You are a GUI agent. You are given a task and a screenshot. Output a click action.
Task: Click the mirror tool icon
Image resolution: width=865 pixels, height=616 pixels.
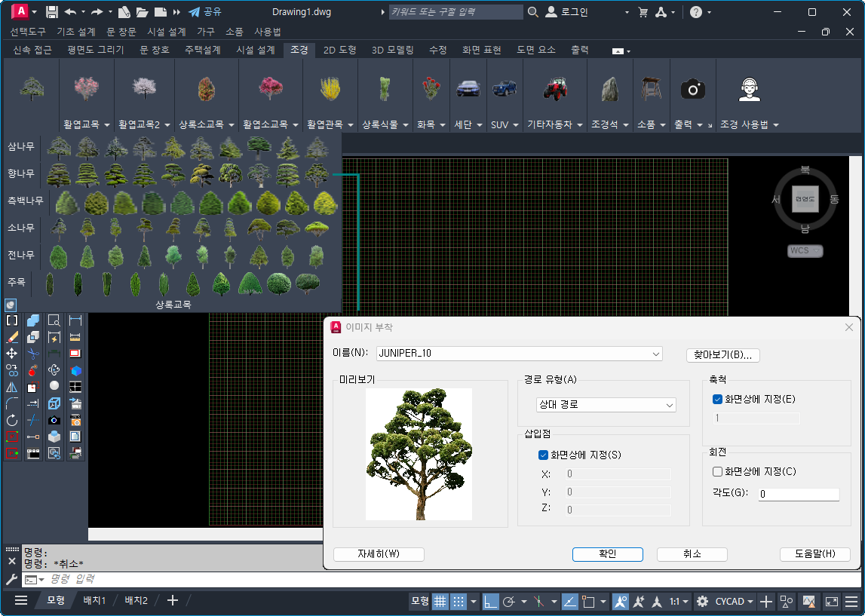(x=12, y=387)
